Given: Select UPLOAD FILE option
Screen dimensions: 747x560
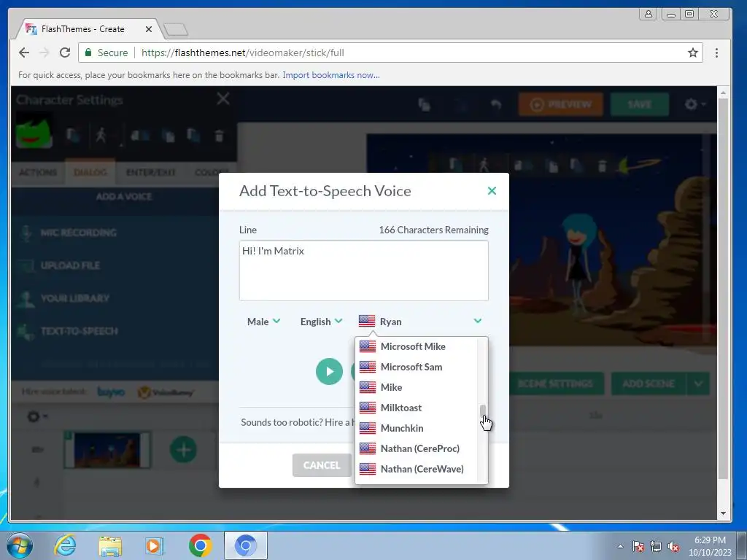Looking at the screenshot, I should 70,265.
